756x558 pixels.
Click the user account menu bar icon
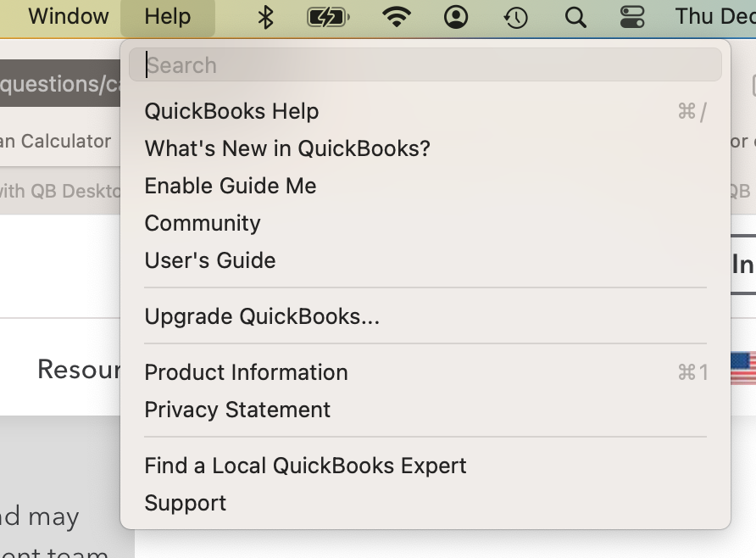[455, 16]
